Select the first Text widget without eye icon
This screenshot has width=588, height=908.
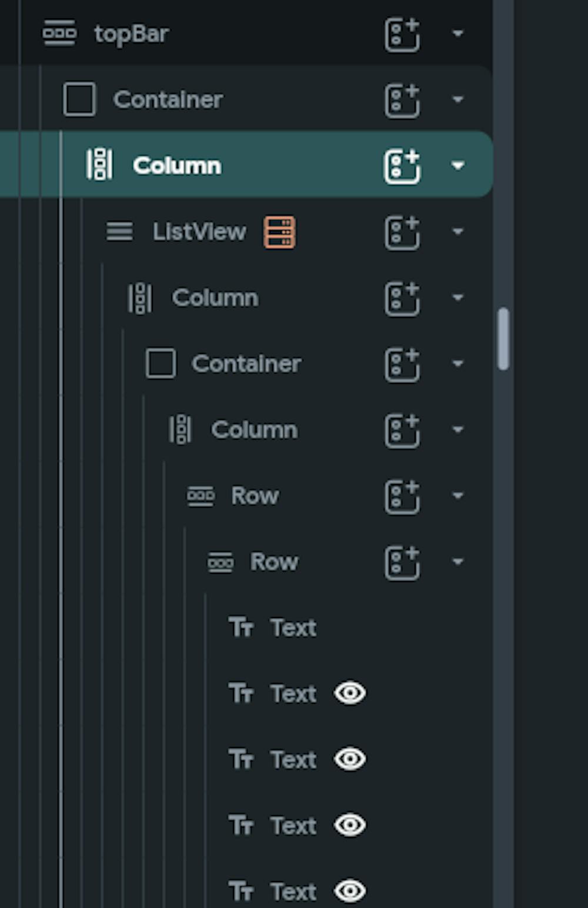tap(293, 628)
